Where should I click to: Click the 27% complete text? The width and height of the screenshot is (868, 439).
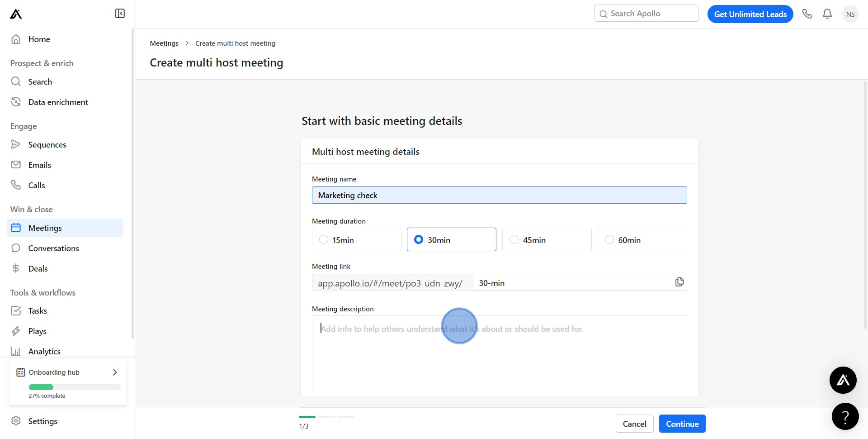pos(47,396)
